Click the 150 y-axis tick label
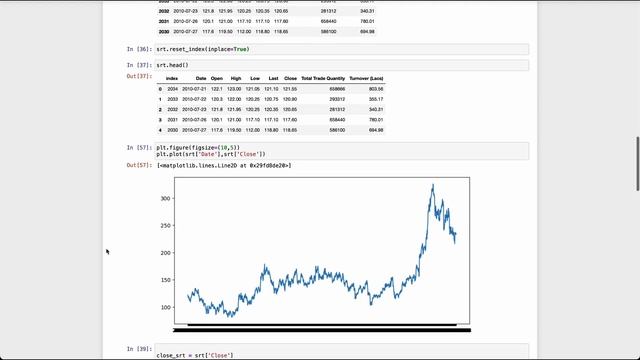The width and height of the screenshot is (640, 360). tap(165, 280)
